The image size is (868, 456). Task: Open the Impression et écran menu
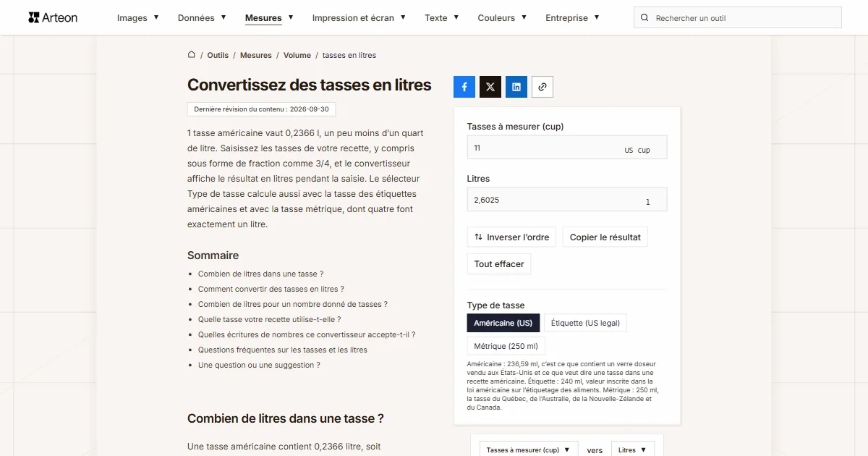pyautogui.click(x=359, y=17)
